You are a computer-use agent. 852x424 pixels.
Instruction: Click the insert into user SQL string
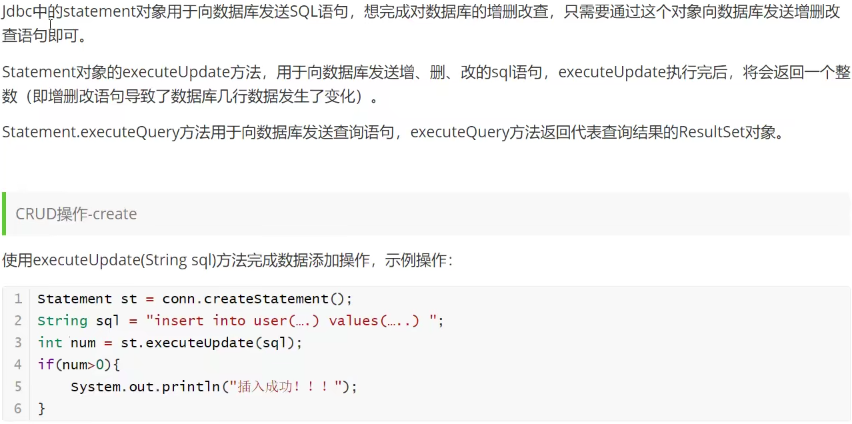[x=292, y=321]
